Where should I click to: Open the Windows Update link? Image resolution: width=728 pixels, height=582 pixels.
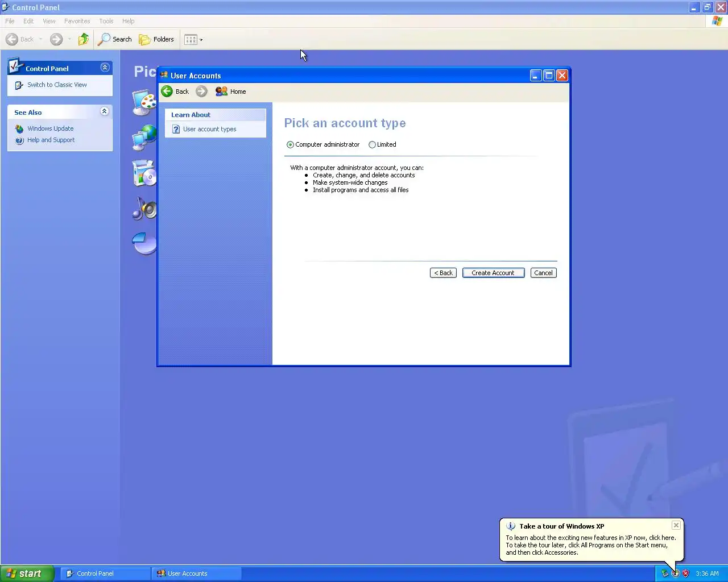(x=50, y=129)
